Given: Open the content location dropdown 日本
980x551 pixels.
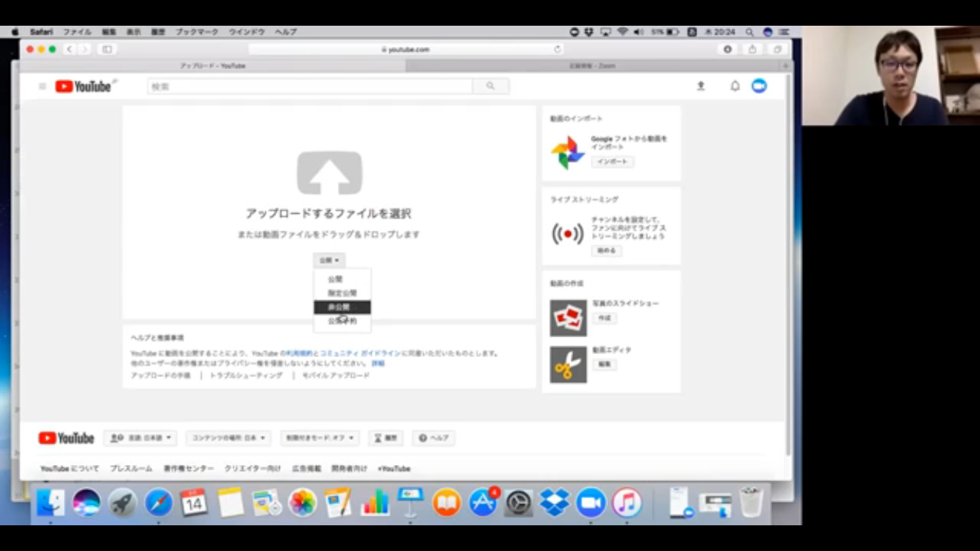Looking at the screenshot, I should click(228, 438).
